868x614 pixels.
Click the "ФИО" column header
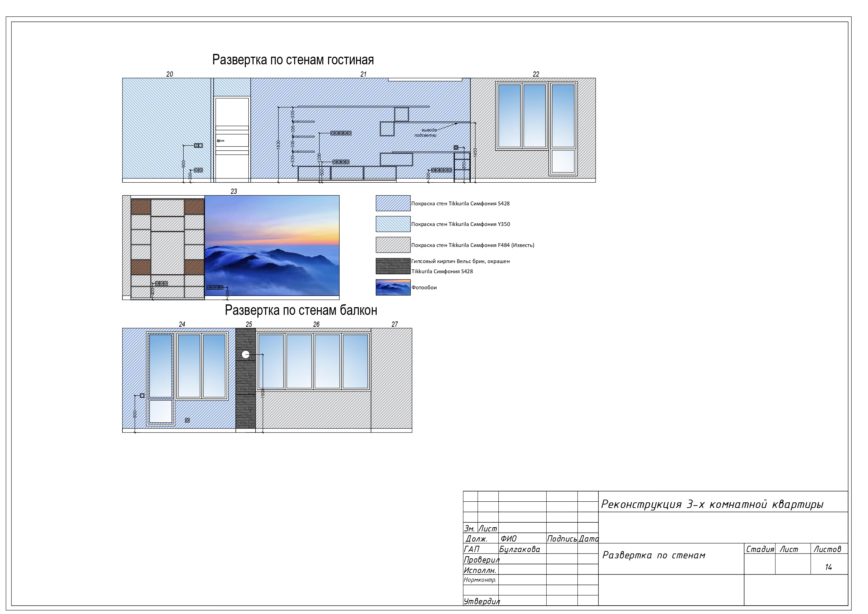pos(508,539)
